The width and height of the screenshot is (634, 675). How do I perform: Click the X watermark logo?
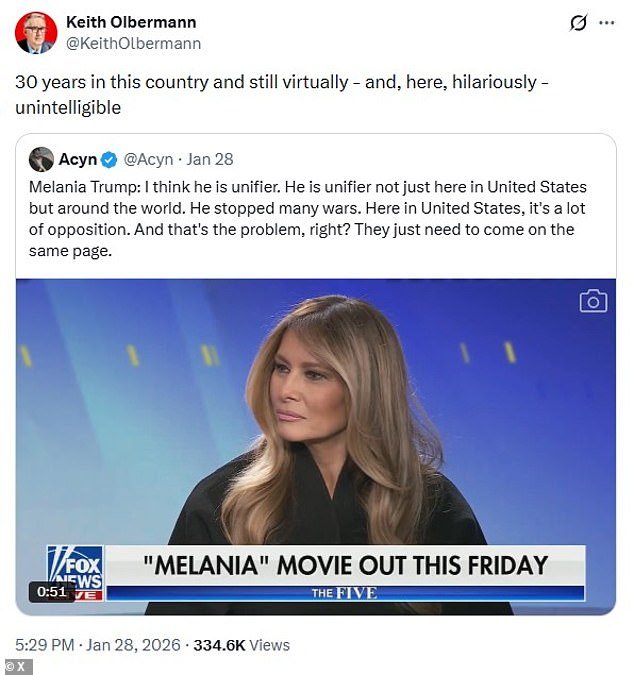(17, 665)
